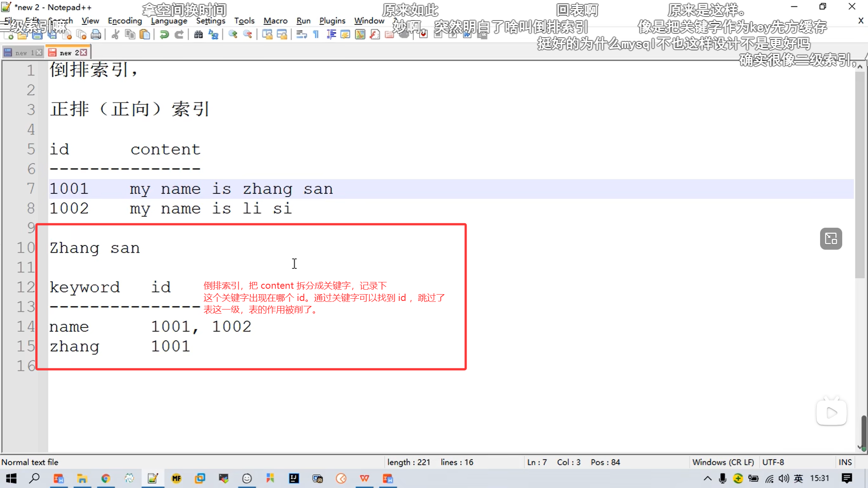This screenshot has height=488, width=868.
Task: Open the Encoding menu
Action: [x=125, y=21]
